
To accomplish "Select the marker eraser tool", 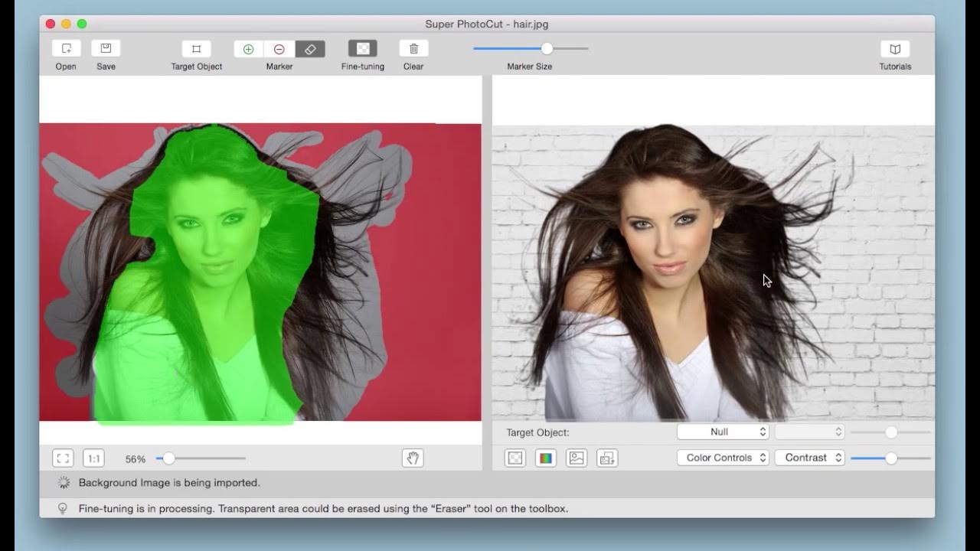I will (310, 49).
